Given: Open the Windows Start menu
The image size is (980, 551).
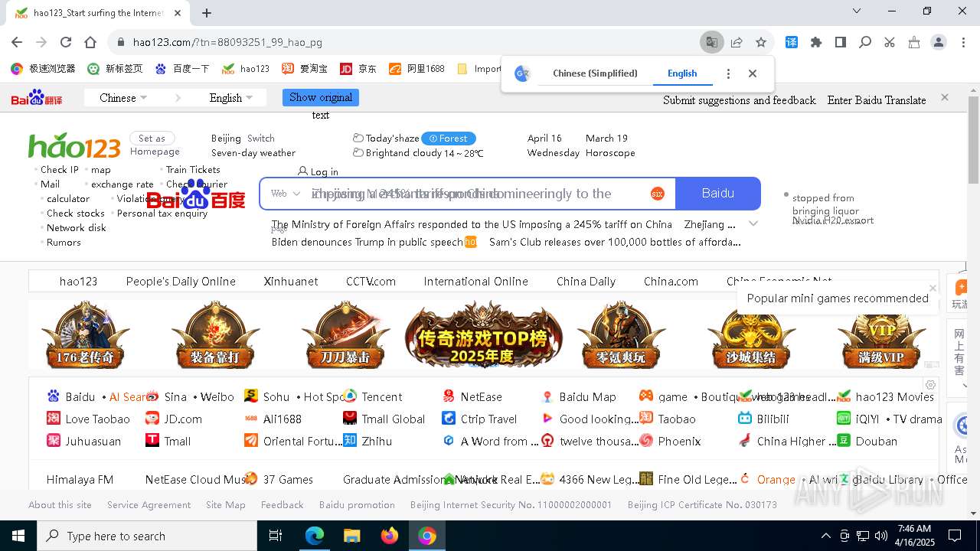Looking at the screenshot, I should 18,536.
